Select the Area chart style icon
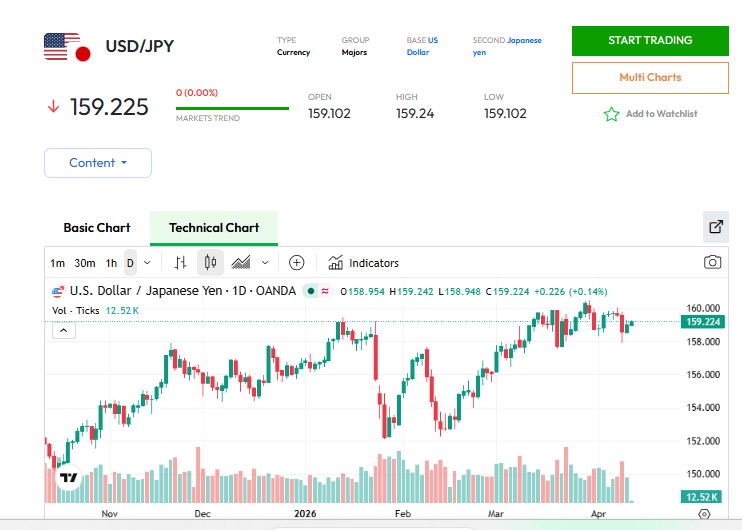 (x=241, y=263)
